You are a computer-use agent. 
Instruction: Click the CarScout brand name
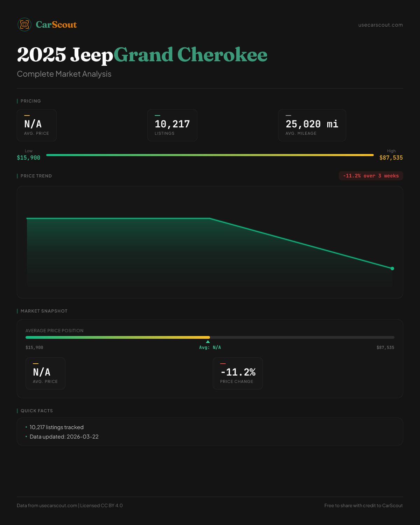pyautogui.click(x=56, y=24)
